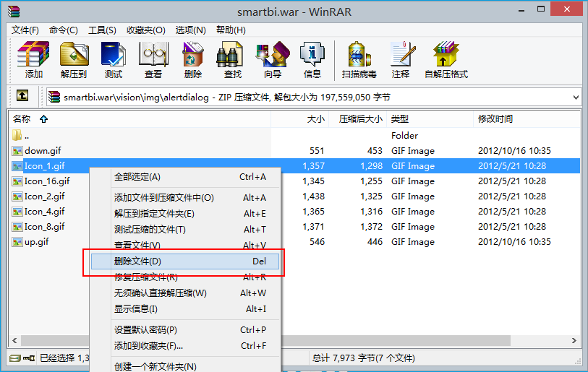Select the up.gif file name
This screenshot has width=588, height=372.
click(37, 242)
